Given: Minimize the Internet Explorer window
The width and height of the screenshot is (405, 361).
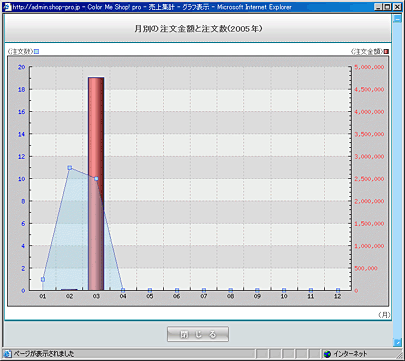Looking at the screenshot, I should (378, 7).
